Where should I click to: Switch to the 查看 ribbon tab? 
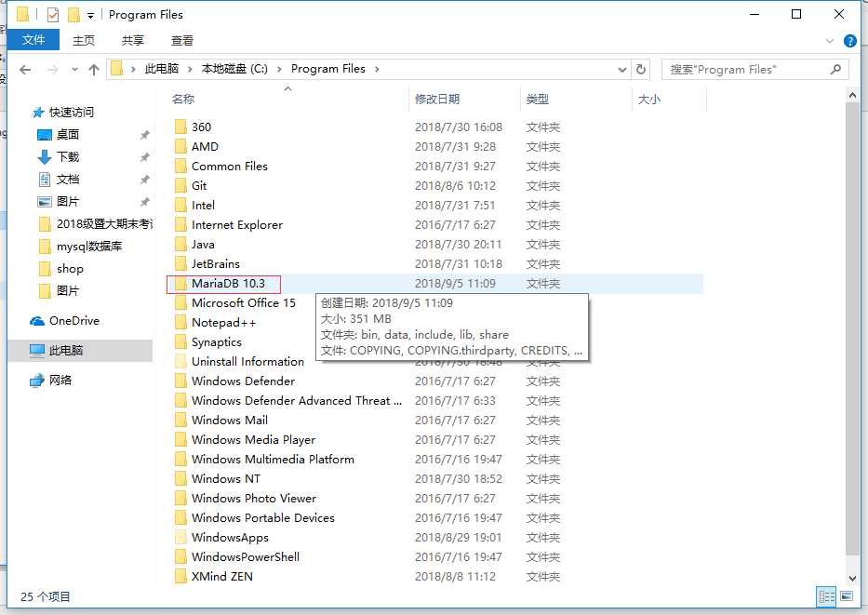click(x=182, y=40)
